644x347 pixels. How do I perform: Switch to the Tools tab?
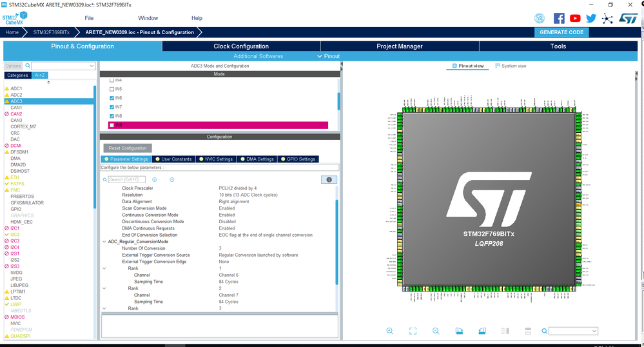tap(558, 46)
